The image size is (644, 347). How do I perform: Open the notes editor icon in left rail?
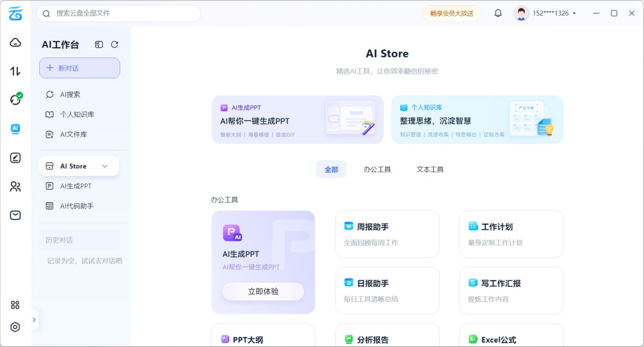coord(15,158)
